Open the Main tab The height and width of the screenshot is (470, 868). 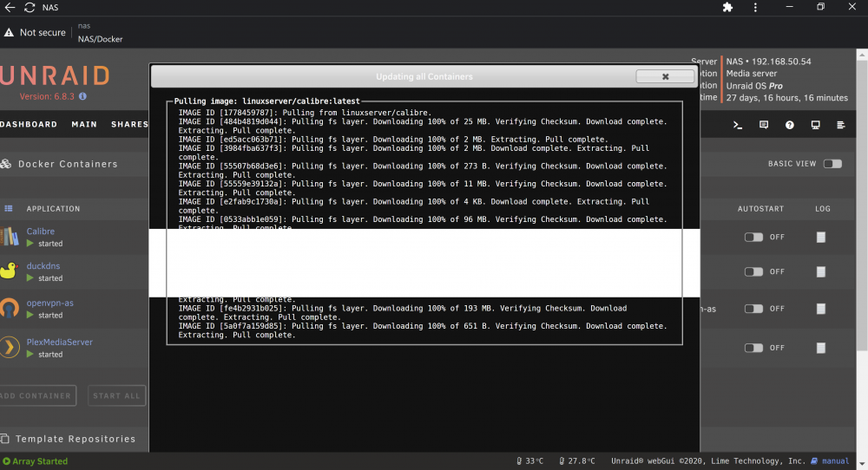pos(84,124)
